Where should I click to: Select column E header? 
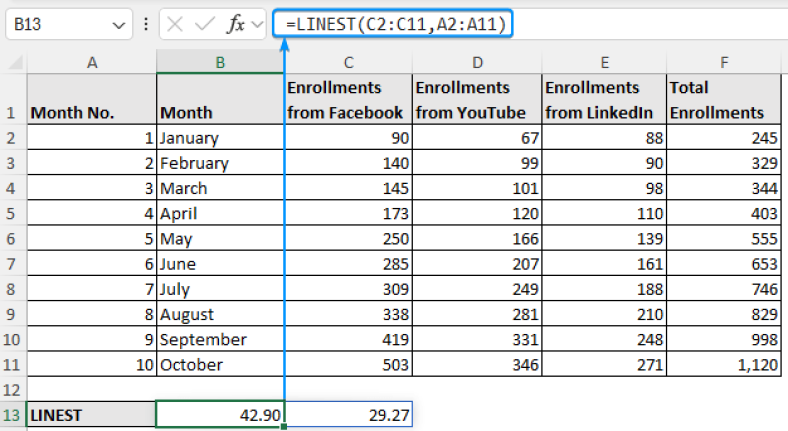coord(605,62)
